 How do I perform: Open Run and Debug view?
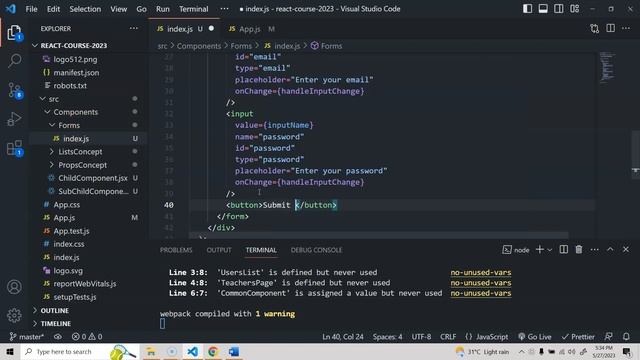click(x=14, y=119)
